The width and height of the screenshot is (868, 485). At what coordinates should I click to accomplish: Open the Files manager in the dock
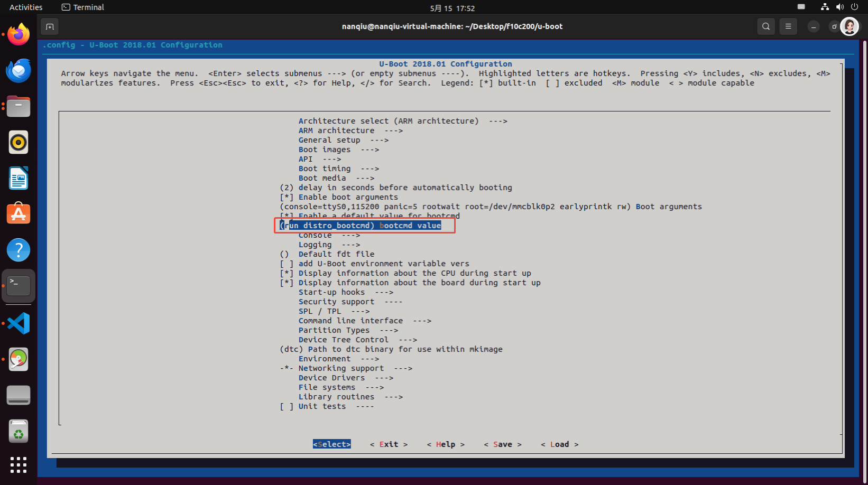point(19,106)
